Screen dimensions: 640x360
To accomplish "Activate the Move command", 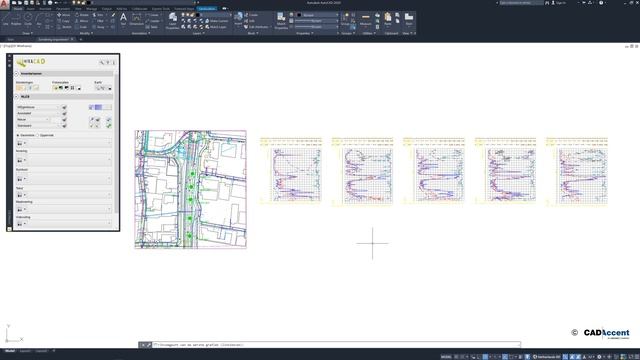I will (63, 15).
